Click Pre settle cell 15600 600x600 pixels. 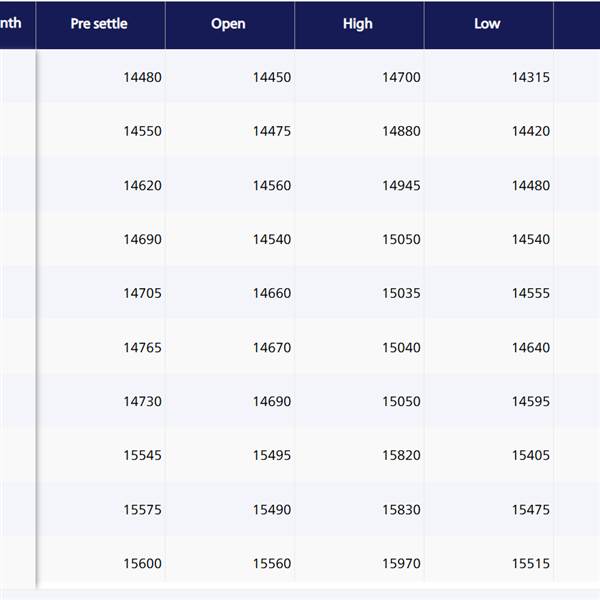pos(142,564)
